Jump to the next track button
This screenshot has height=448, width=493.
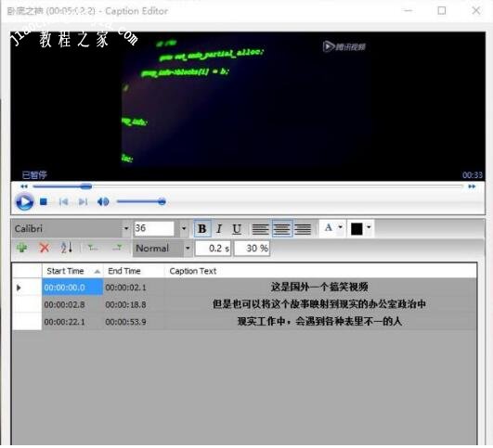click(83, 201)
